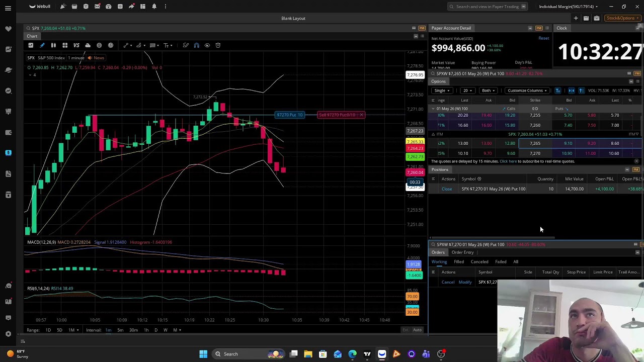This screenshot has height=362, width=644.
Task: Open the Watchlist heart icon in the sidebar
Action: [8, 29]
